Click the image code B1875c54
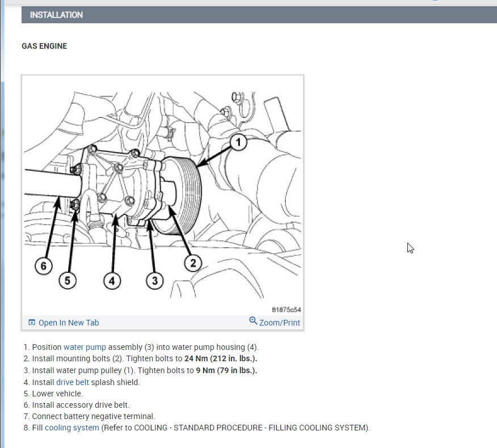497x448 pixels. [x=286, y=310]
